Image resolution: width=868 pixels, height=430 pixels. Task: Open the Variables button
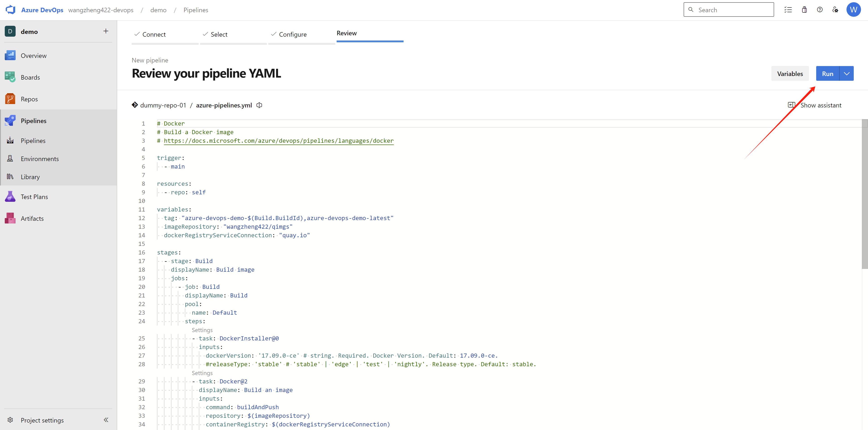790,74
